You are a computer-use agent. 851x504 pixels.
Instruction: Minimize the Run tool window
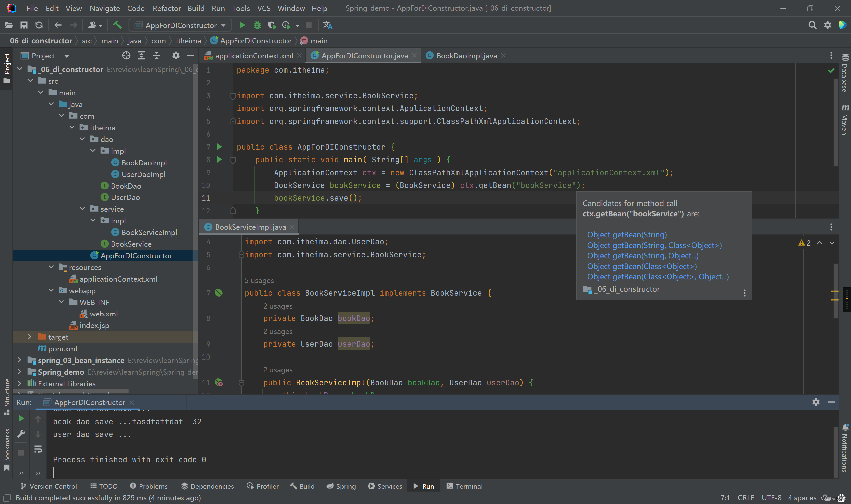point(831,402)
